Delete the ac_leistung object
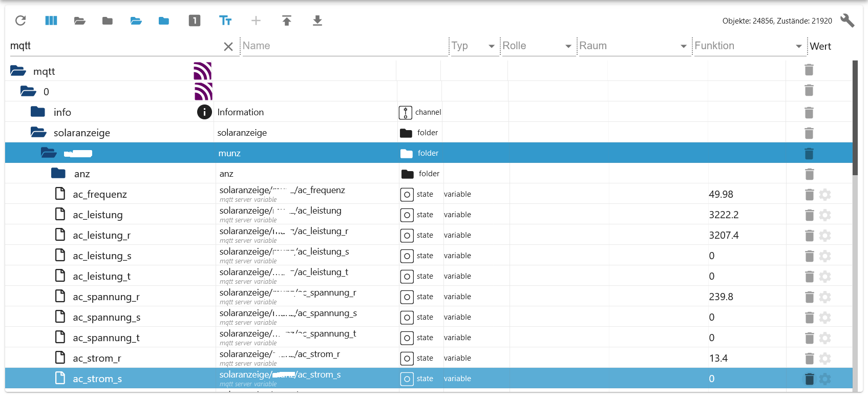Viewport: 868px width, 397px height. tap(810, 215)
